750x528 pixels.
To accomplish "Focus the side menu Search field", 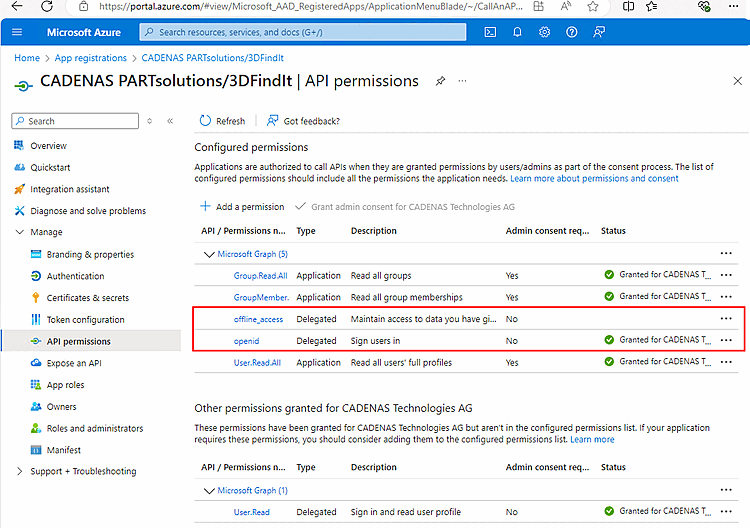I will (x=75, y=121).
